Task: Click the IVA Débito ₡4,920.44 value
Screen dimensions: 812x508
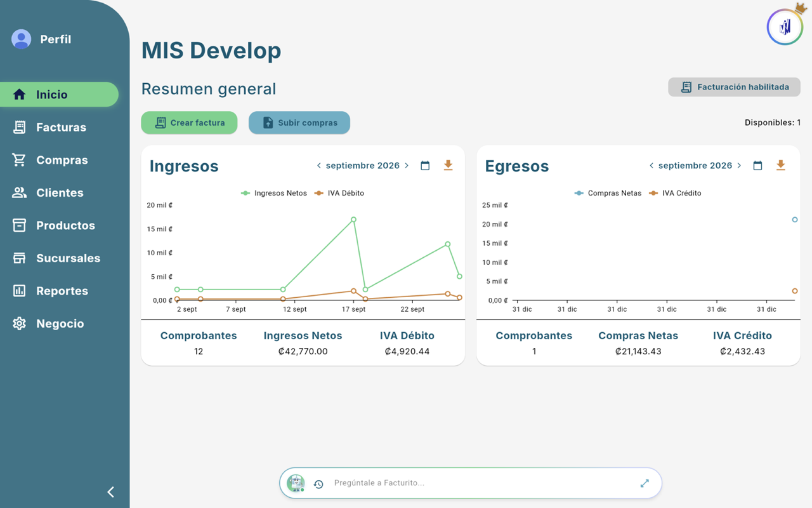Action: [x=407, y=351]
